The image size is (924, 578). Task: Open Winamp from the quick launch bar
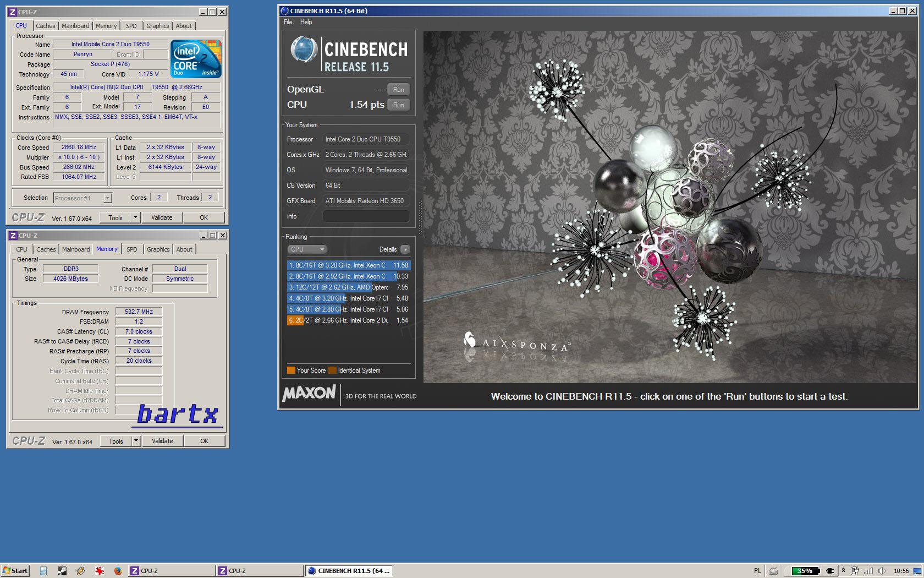(81, 571)
